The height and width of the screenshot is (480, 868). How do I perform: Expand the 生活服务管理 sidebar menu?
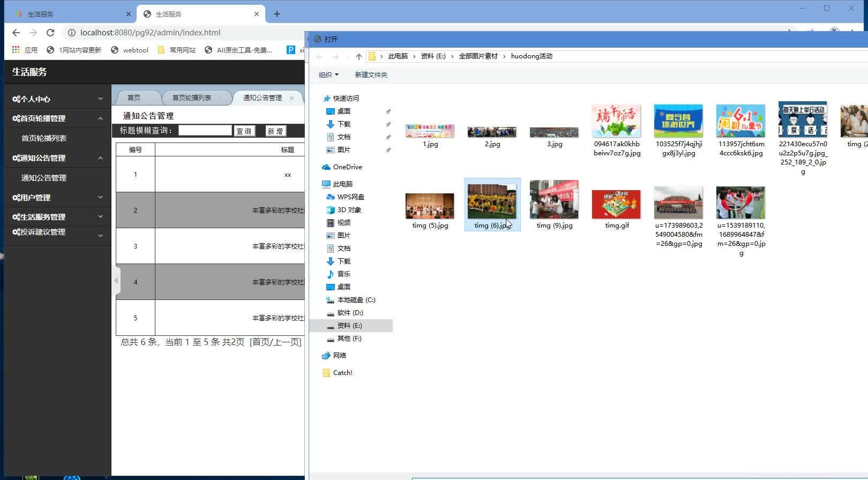pos(57,217)
